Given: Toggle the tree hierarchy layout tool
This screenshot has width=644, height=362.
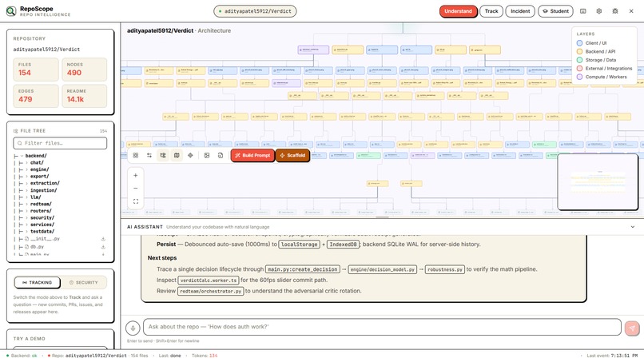Looking at the screenshot, I should point(163,155).
